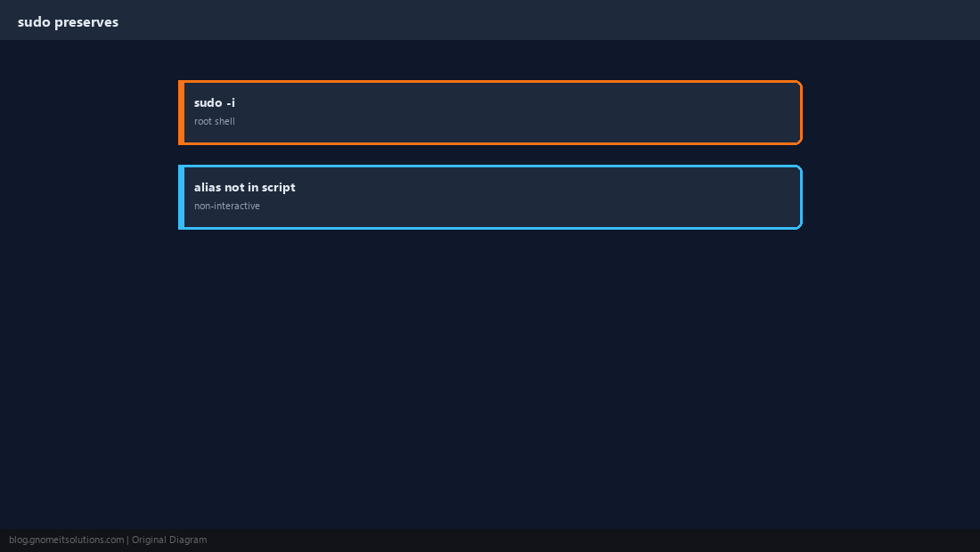980x552 pixels.
Task: Click the "sudo -i" heading text
Action: [x=215, y=102]
